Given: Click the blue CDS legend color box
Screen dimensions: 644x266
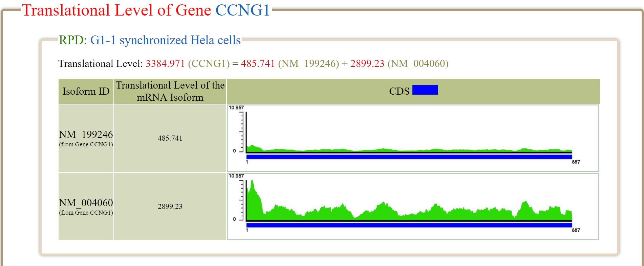Looking at the screenshot, I should click(x=425, y=90).
